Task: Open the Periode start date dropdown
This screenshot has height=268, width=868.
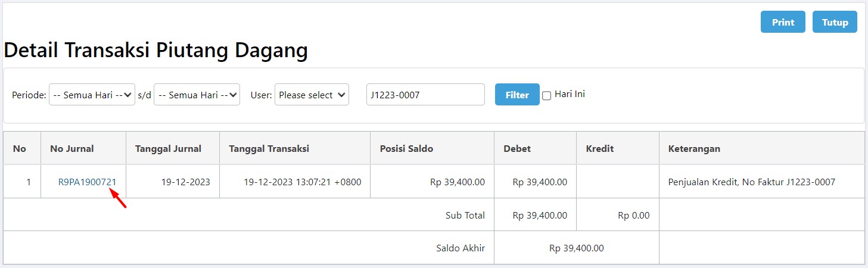Action: tap(92, 95)
